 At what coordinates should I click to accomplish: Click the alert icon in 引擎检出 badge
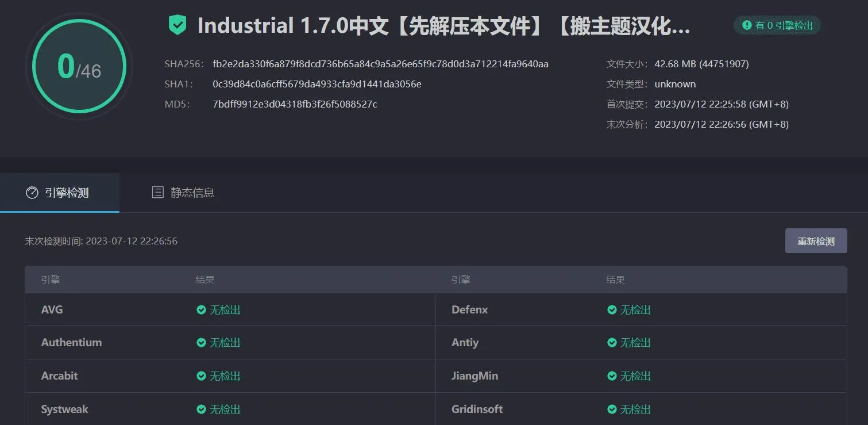pos(747,25)
